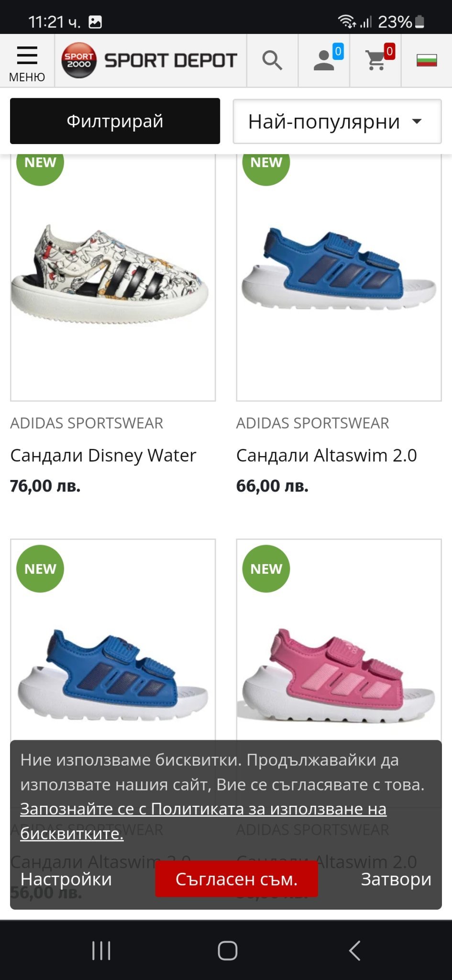
Task: Open the Android recent apps icon
Action: (101, 950)
